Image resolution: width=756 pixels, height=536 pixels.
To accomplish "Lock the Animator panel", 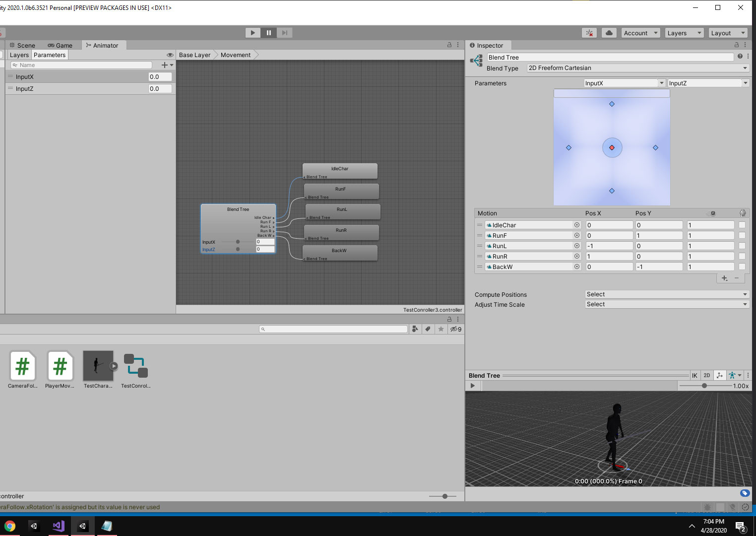I will tap(449, 45).
